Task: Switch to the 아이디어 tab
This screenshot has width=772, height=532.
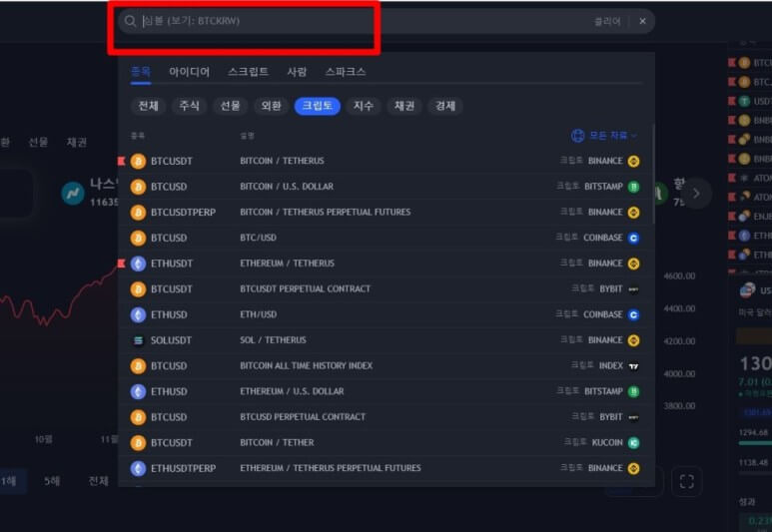Action: [x=190, y=72]
